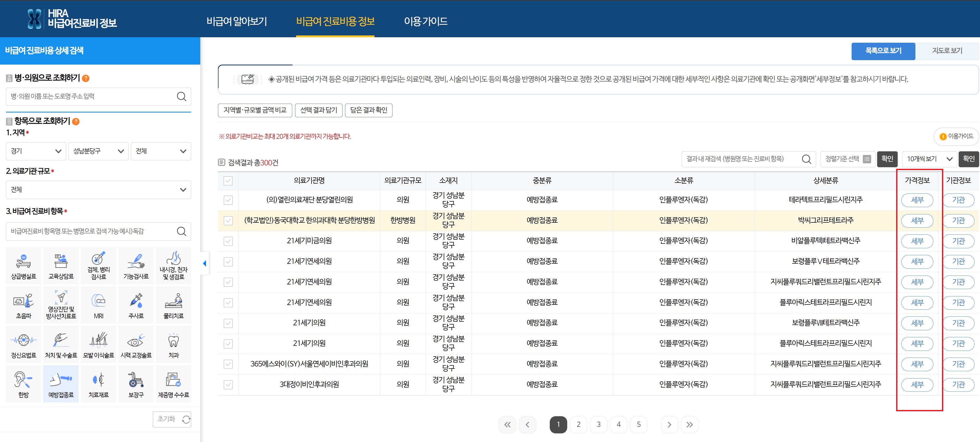Go to results page 3
980x442 pixels.
click(598, 425)
